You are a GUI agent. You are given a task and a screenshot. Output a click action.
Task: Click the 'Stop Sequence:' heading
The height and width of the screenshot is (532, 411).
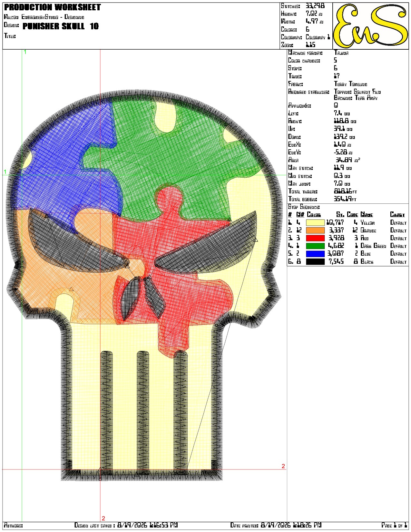[304, 207]
